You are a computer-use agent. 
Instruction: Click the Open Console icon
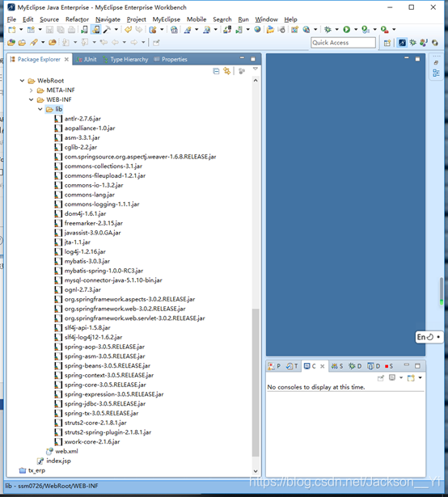[x=411, y=377]
